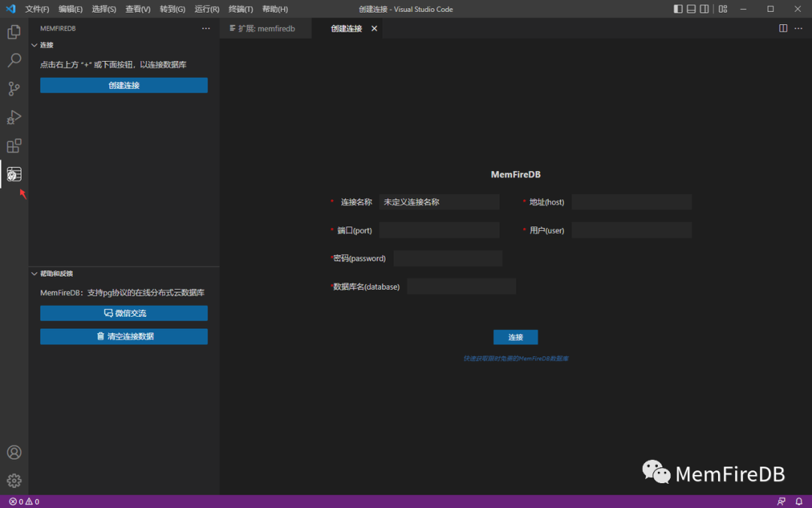Focus the 连接名称 input field

439,202
